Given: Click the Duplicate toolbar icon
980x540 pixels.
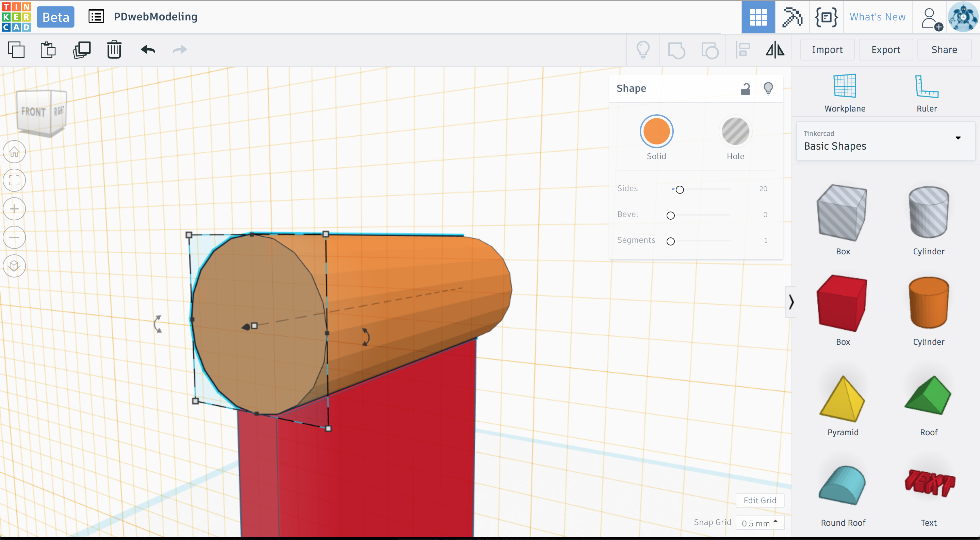Looking at the screenshot, I should [x=81, y=50].
